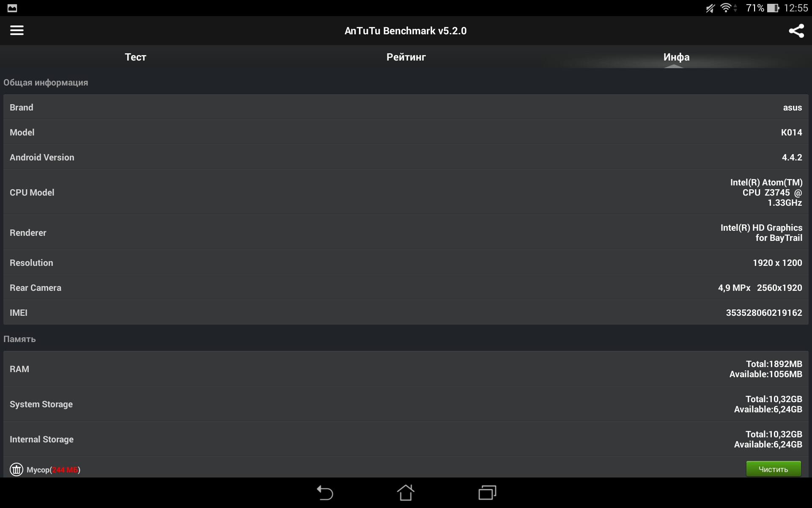Screen dimensions: 812x508
Task: Tap the Общая информация section header
Action: [x=46, y=83]
